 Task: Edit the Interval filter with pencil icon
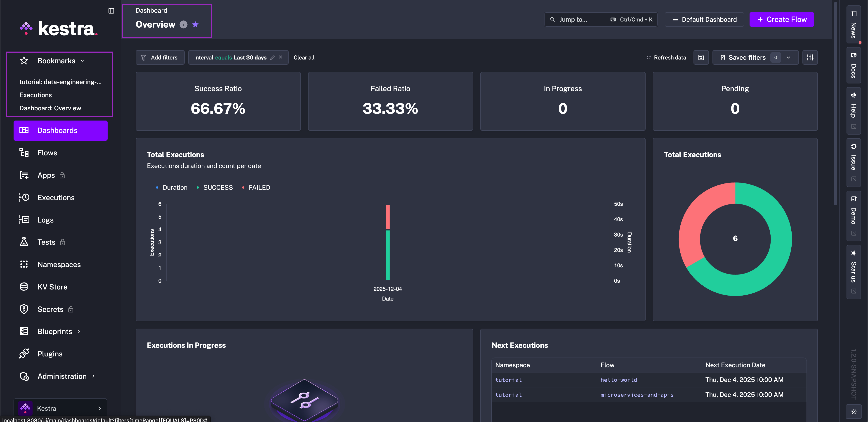tap(272, 58)
